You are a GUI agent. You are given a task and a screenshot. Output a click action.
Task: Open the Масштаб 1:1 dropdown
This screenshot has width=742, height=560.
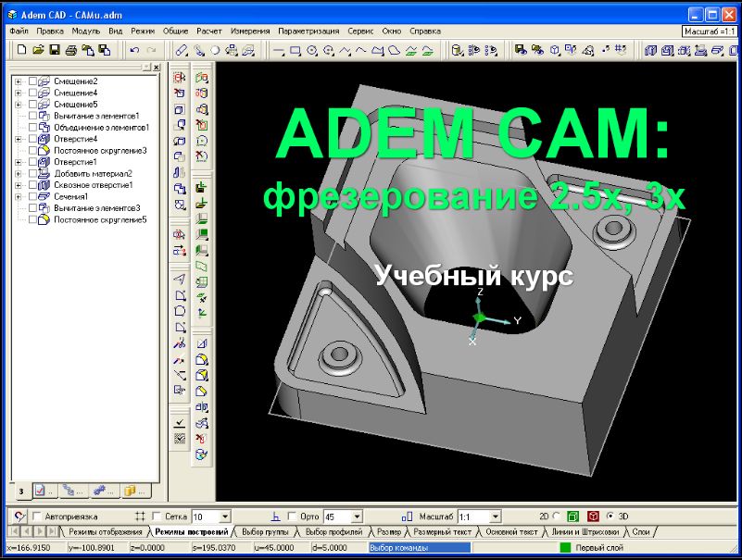(x=496, y=516)
